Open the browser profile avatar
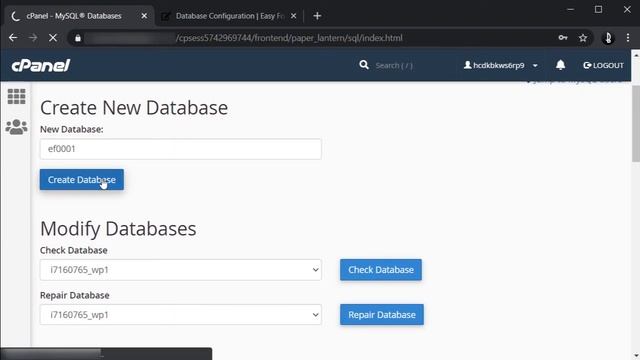 (608, 38)
